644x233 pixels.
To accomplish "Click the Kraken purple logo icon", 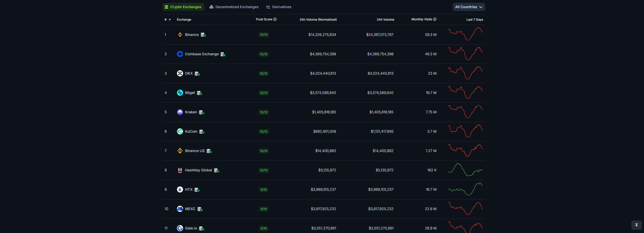I will [180, 112].
